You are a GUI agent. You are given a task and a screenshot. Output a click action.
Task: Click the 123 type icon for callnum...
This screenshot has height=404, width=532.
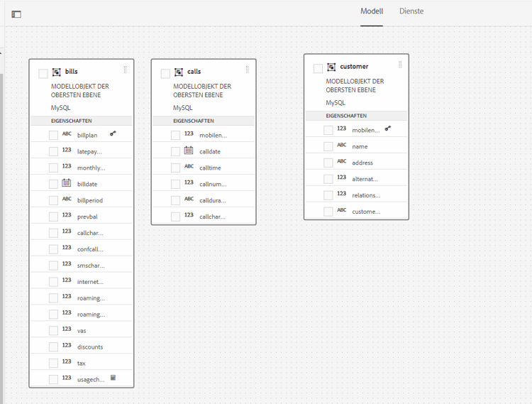[x=189, y=182]
